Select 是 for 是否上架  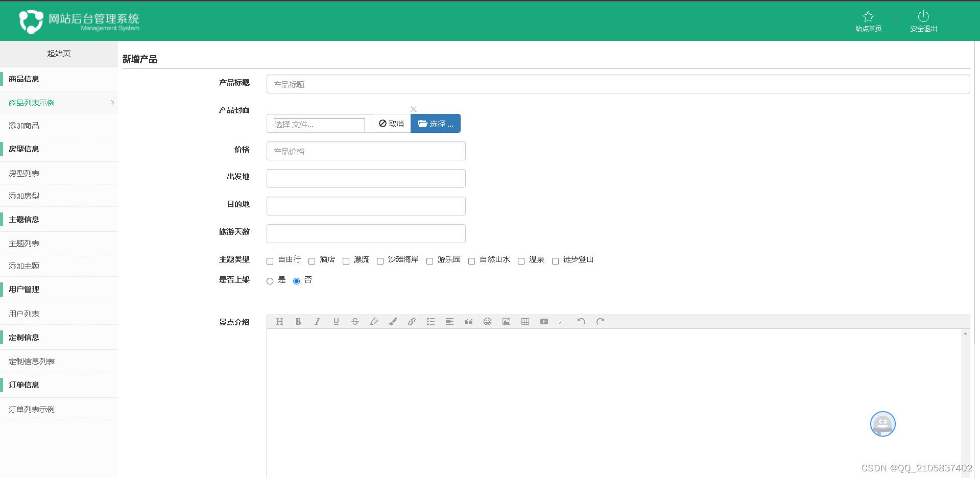pos(270,281)
